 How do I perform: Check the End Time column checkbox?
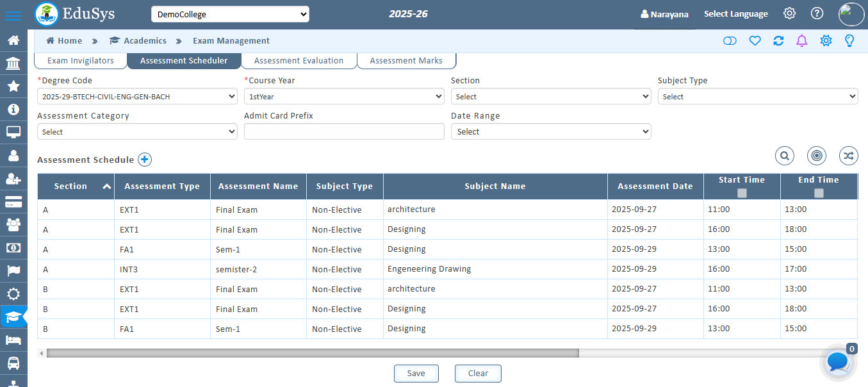[819, 193]
